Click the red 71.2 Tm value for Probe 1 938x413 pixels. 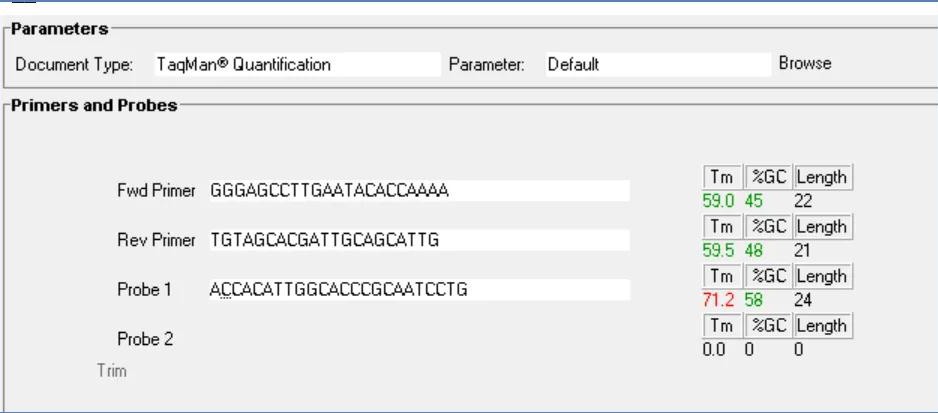tap(720, 300)
